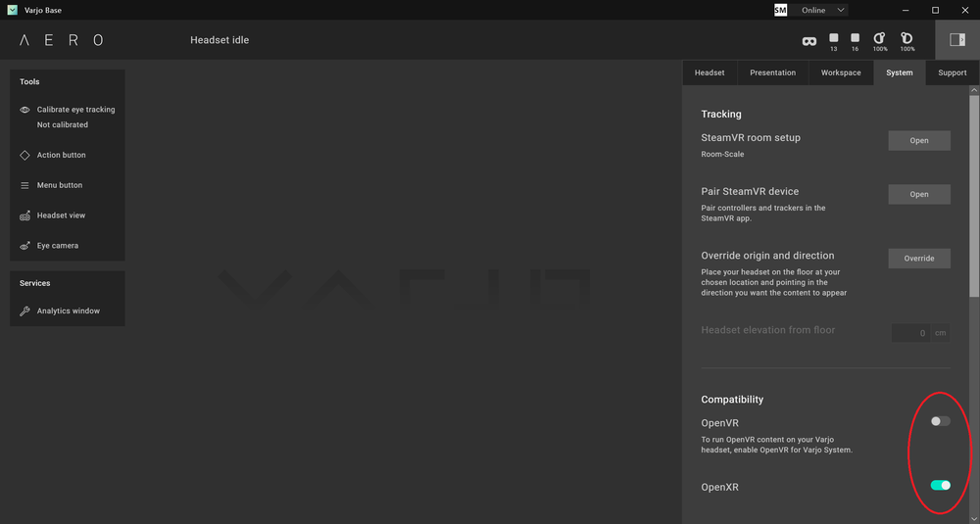Disable the OpenXR compatibility toggle
Screen dimensions: 980x524
coord(940,485)
